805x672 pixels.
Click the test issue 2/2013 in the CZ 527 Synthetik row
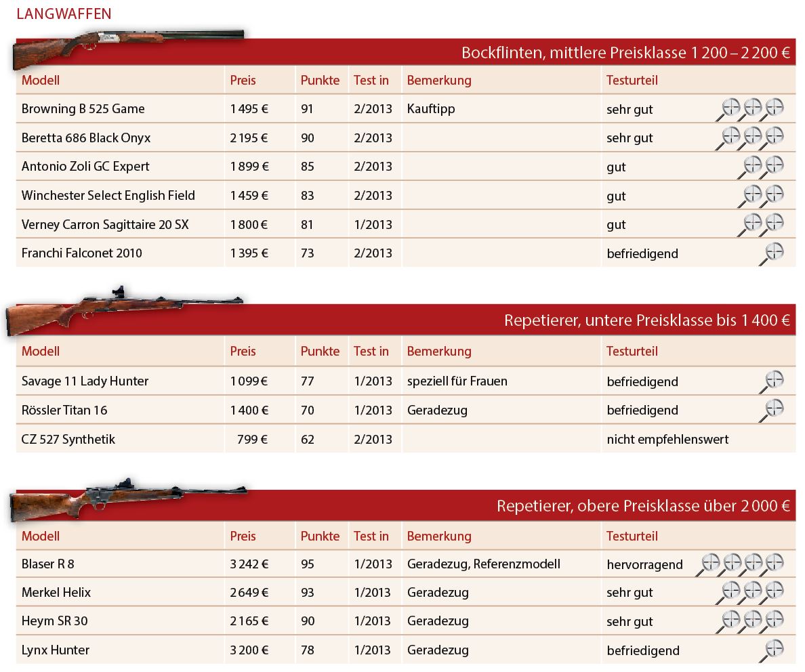click(373, 440)
